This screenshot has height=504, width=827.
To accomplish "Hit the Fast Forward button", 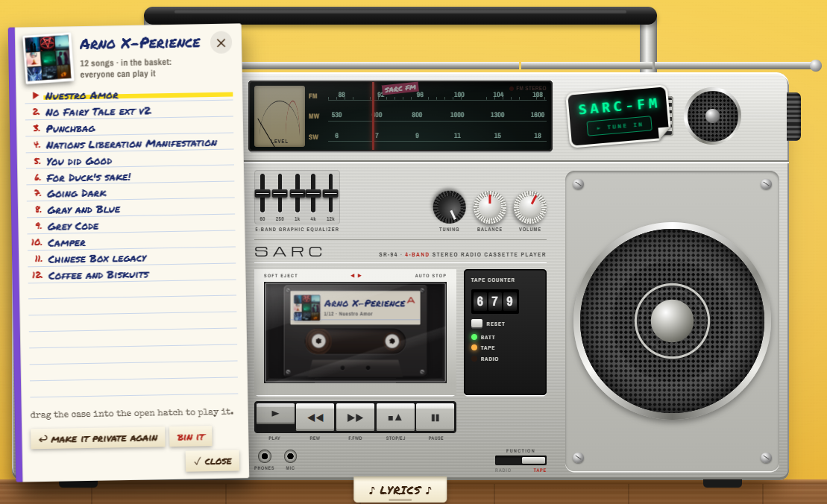I will (355, 418).
